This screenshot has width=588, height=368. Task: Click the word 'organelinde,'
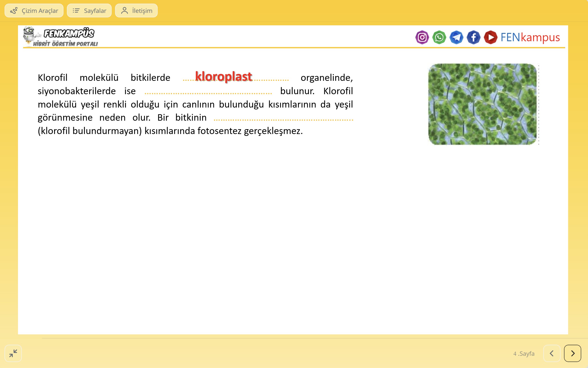pos(327,78)
